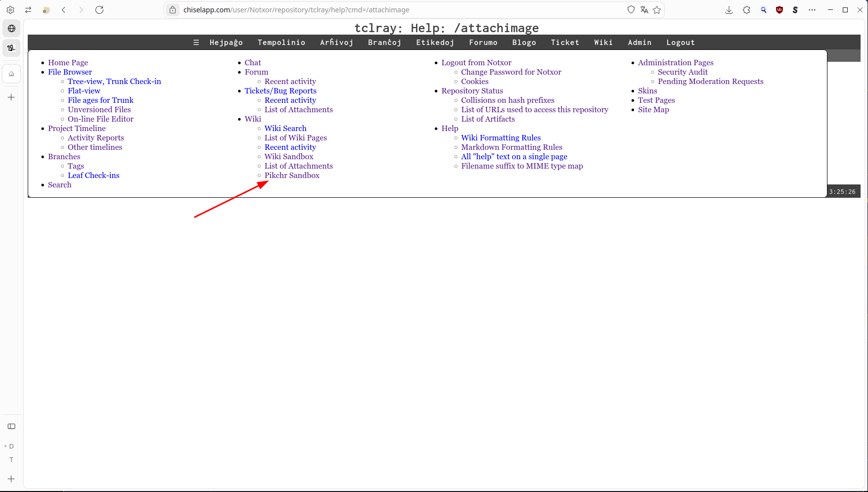Open the Branĉoj menu item
The width and height of the screenshot is (868, 492).
click(385, 43)
